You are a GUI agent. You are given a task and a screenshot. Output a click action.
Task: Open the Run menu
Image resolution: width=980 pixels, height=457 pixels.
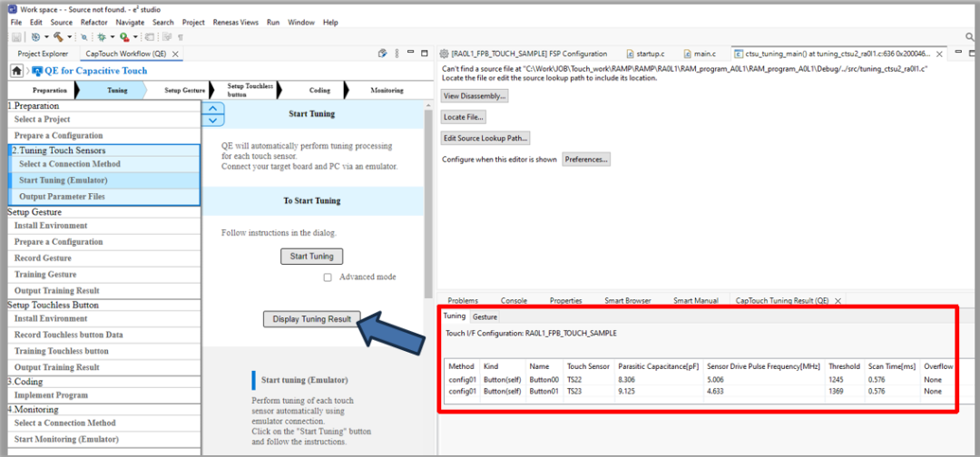[273, 22]
